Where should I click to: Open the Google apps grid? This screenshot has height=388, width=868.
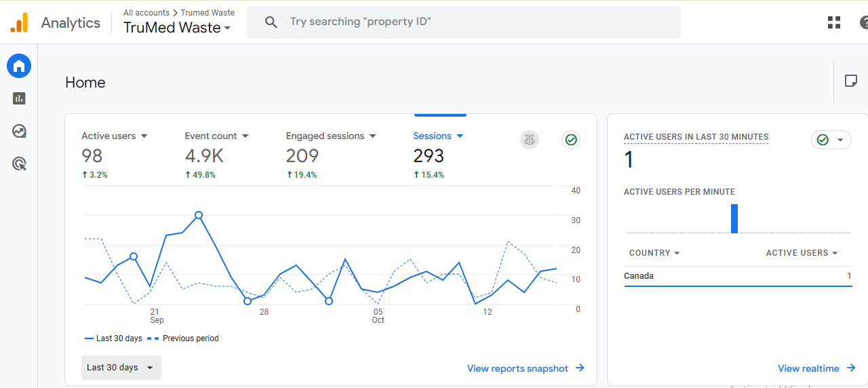pyautogui.click(x=834, y=22)
